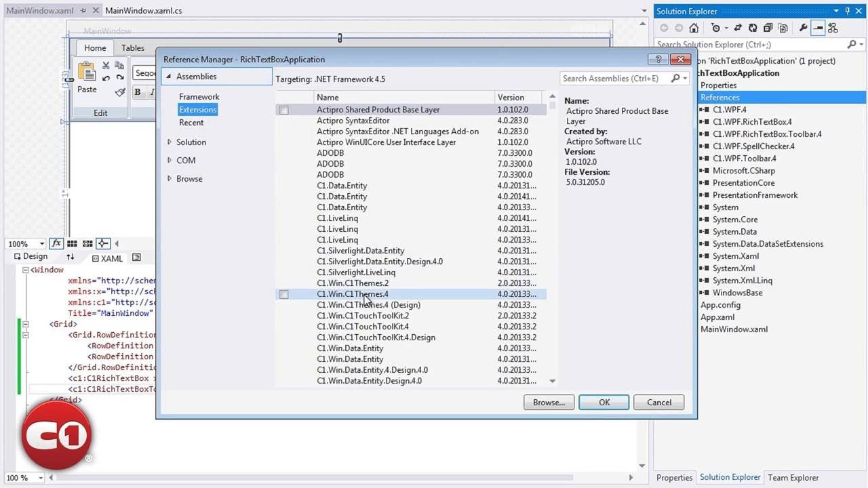Switch to the MainWindow.xaml.cs tab
This screenshot has width=868, height=488.
coord(144,11)
